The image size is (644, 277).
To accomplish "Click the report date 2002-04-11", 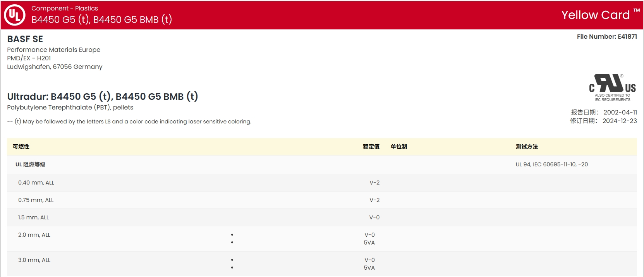I will click(x=620, y=112).
